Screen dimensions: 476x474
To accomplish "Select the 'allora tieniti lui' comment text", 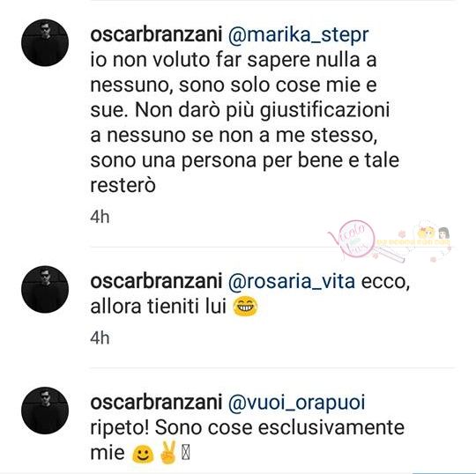I will coord(159,307).
